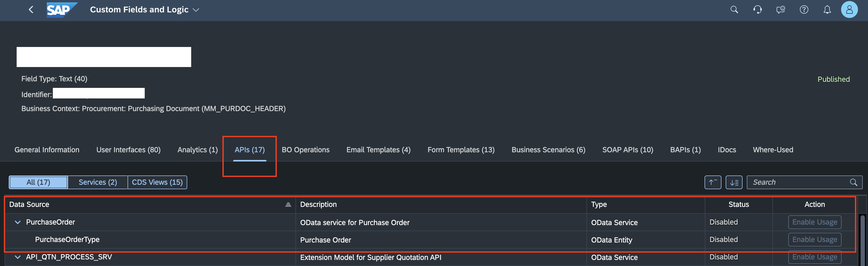Click the 'OData service for Purchase Order' description
This screenshot has height=266, width=868.
[355, 222]
